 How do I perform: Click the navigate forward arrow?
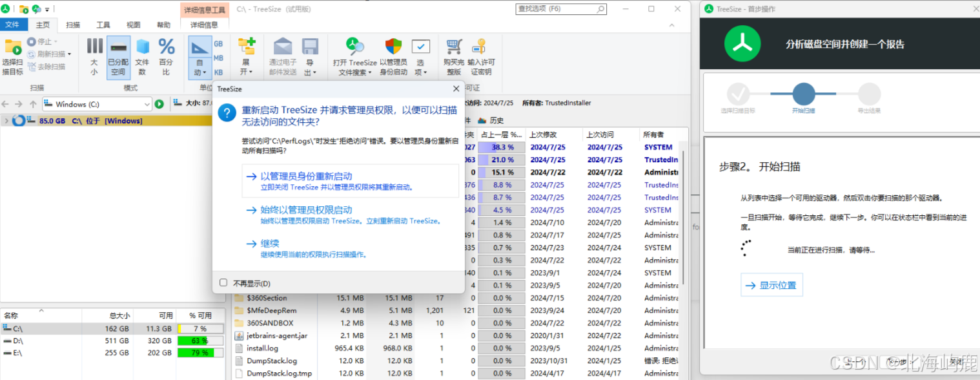(x=19, y=104)
